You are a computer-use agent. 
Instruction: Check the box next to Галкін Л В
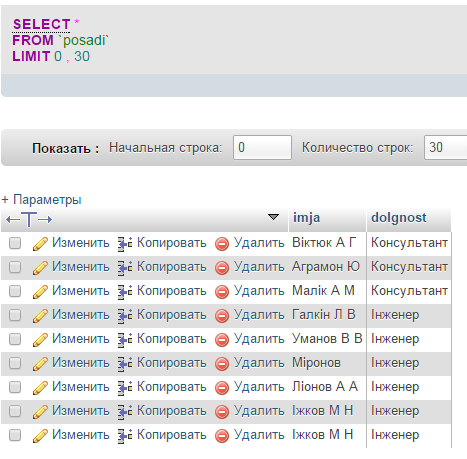(15, 315)
